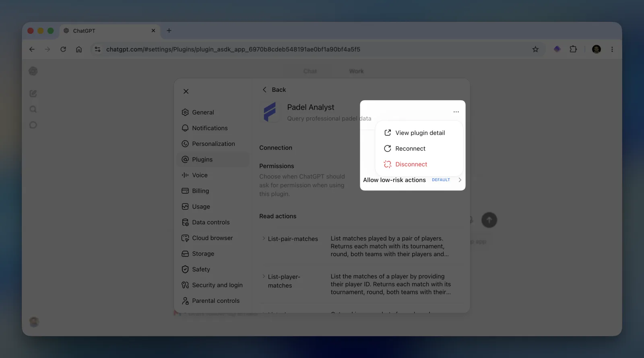
Task: Open Chrome three-dot menu
Action: click(612, 49)
